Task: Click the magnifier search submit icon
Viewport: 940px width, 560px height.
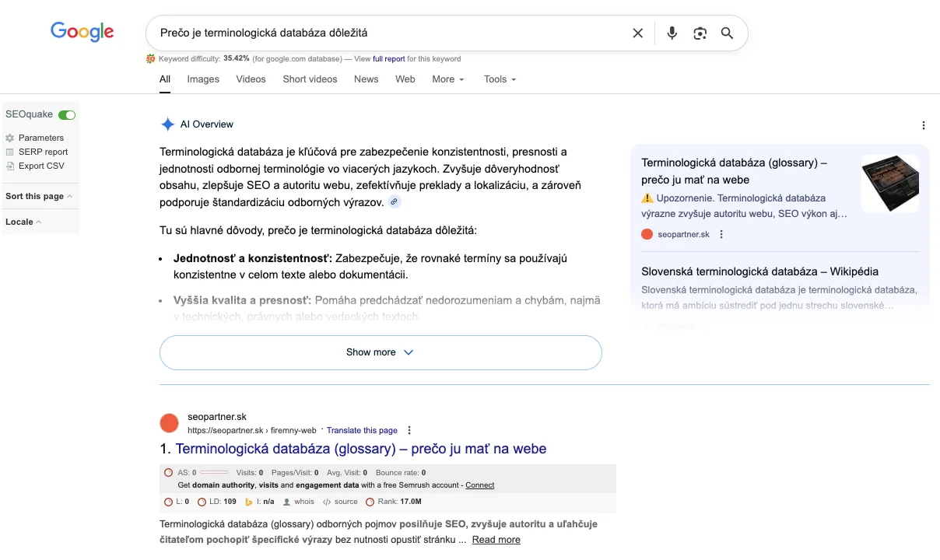Action: point(727,33)
